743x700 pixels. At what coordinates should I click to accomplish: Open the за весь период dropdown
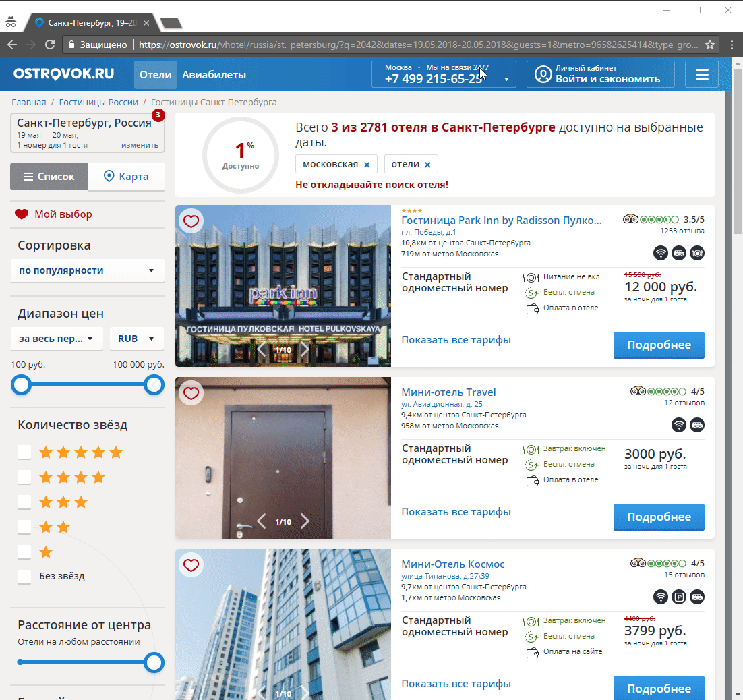57,339
